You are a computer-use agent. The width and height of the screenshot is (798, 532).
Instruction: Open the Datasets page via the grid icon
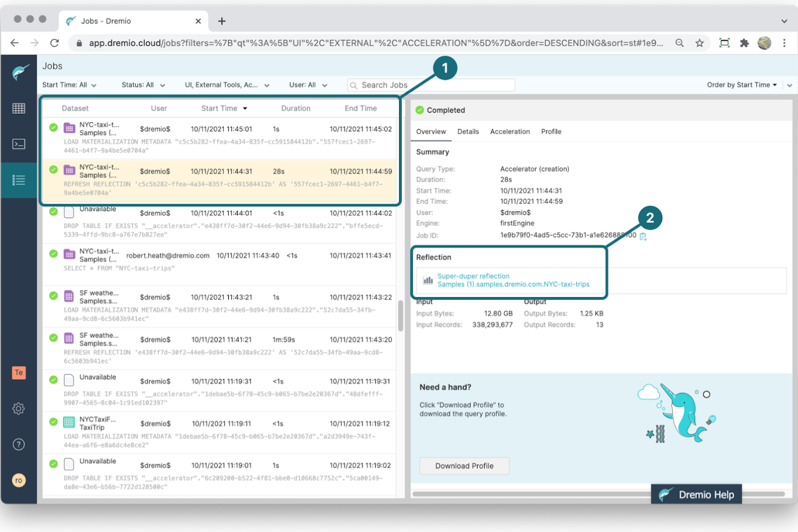click(x=19, y=108)
